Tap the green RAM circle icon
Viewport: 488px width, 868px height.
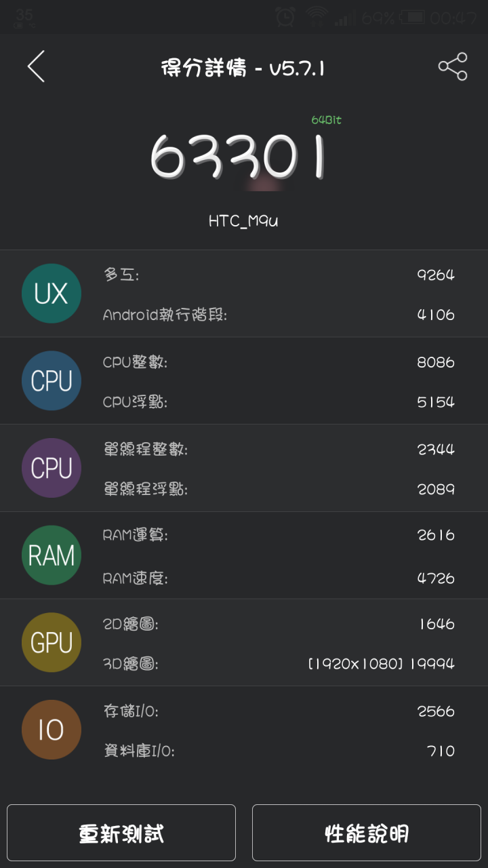pos(52,555)
